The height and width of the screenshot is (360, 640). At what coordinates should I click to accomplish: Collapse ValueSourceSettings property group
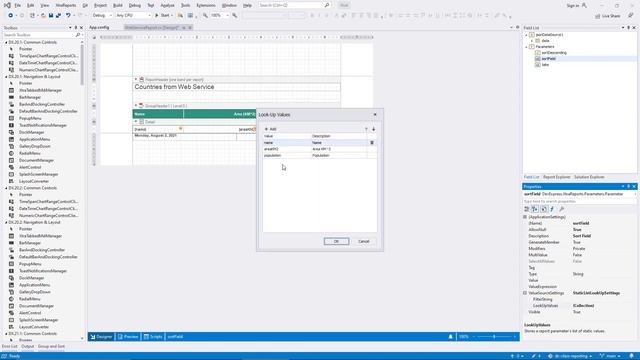pyautogui.click(x=525, y=293)
